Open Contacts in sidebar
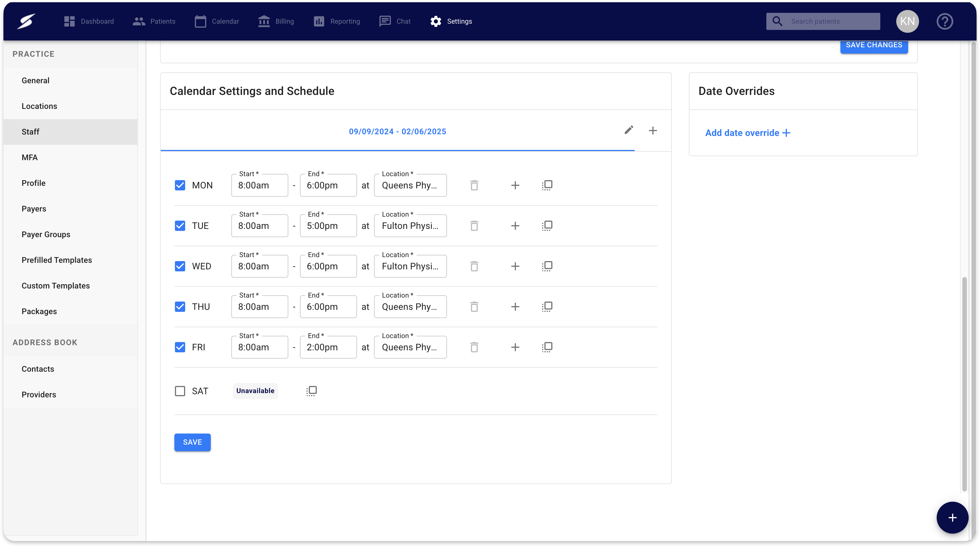This screenshot has height=547, width=980. coord(70,369)
